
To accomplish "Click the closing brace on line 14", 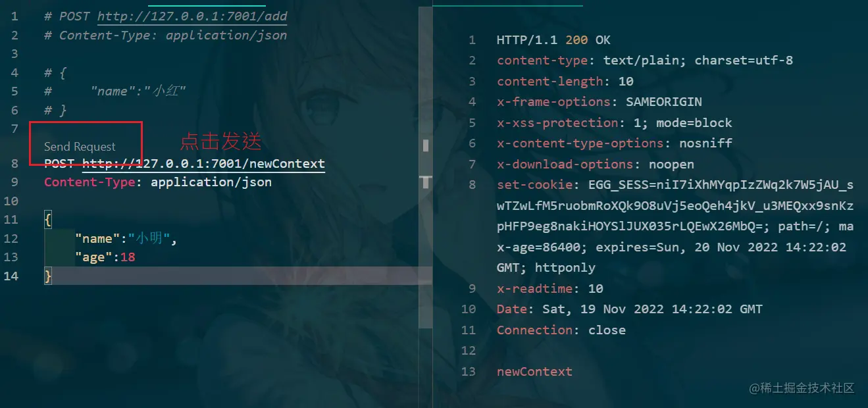I will [x=48, y=276].
